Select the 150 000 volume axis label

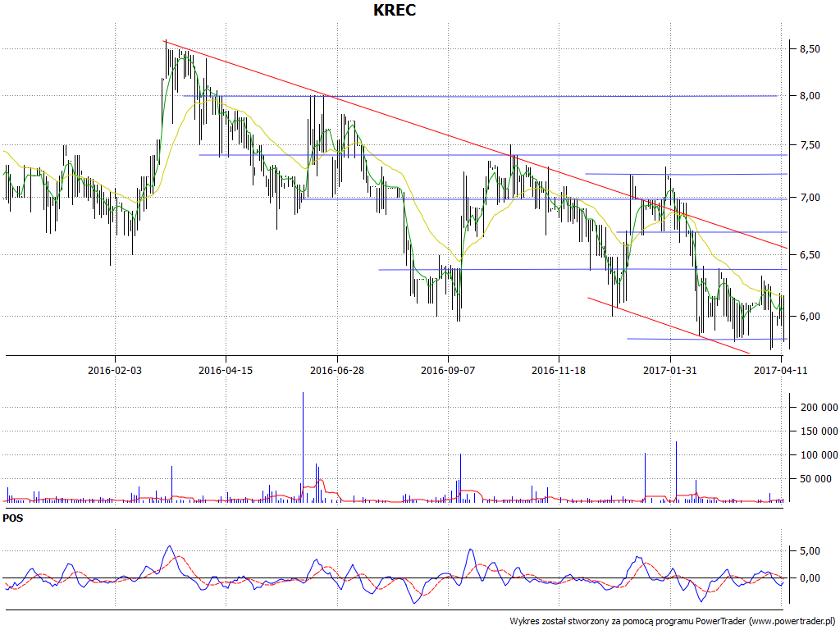819,431
